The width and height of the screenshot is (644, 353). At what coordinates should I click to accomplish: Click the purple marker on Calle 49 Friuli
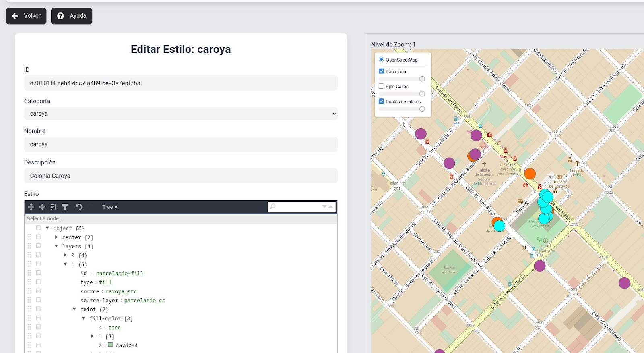point(624,283)
